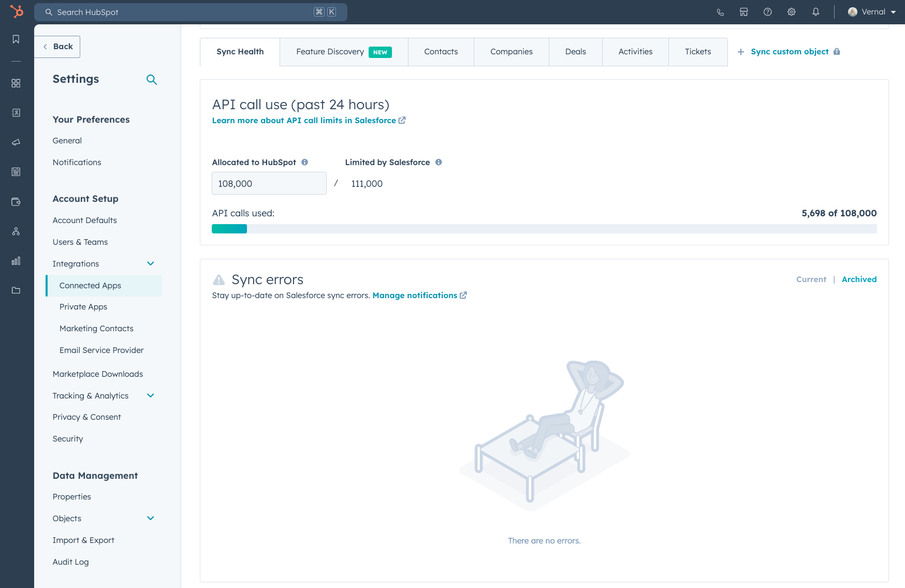Open the marketplace store icon
Image resolution: width=905 pixels, height=588 pixels.
click(x=744, y=12)
